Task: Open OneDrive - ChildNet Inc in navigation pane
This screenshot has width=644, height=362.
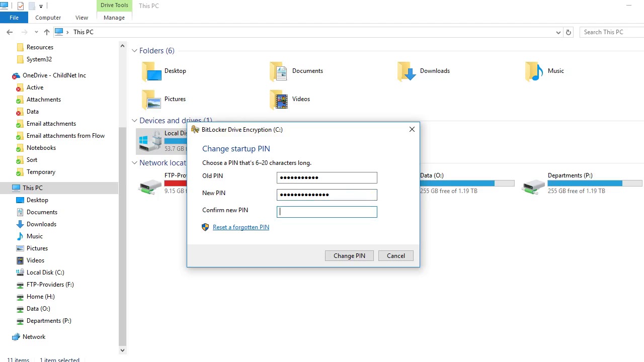Action: [54, 75]
